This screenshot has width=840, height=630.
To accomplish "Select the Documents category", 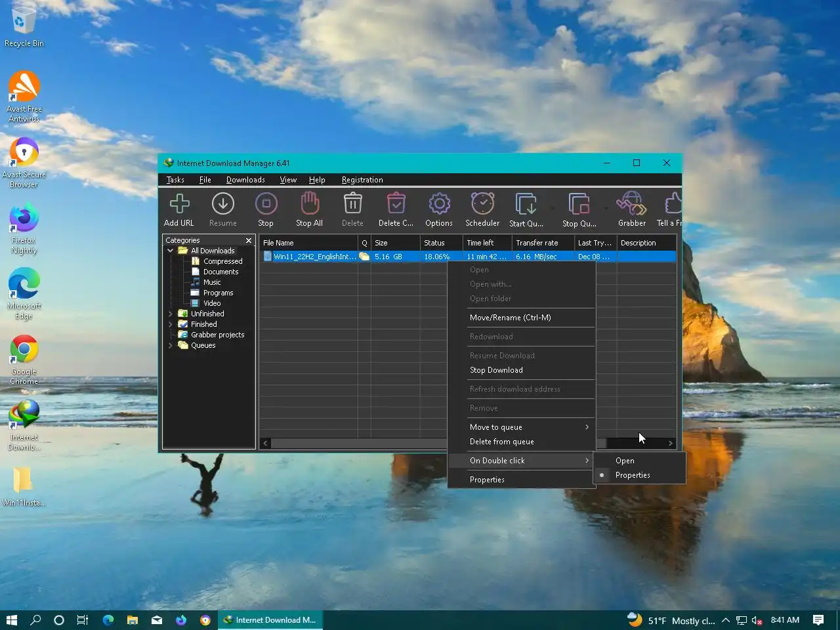I will pyautogui.click(x=215, y=272).
